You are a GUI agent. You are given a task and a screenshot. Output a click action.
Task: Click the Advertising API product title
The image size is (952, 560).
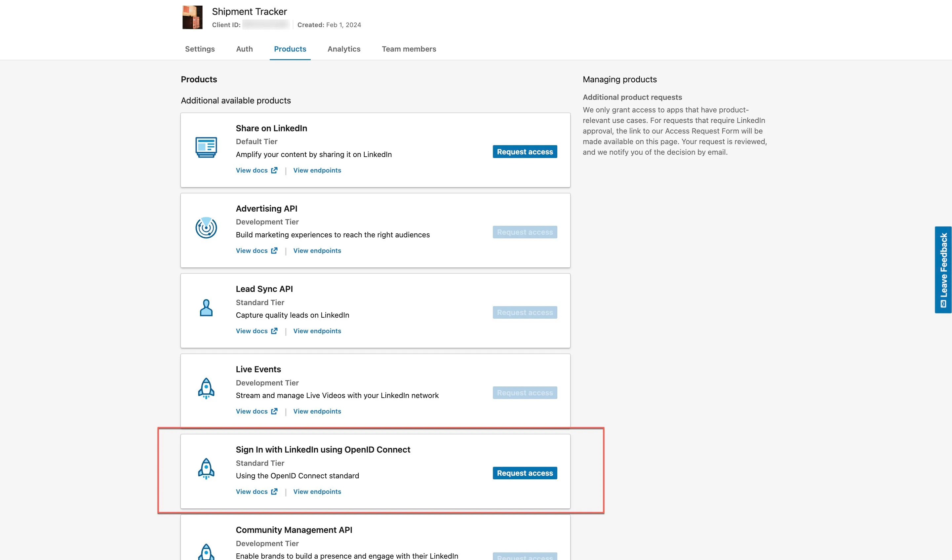266,209
